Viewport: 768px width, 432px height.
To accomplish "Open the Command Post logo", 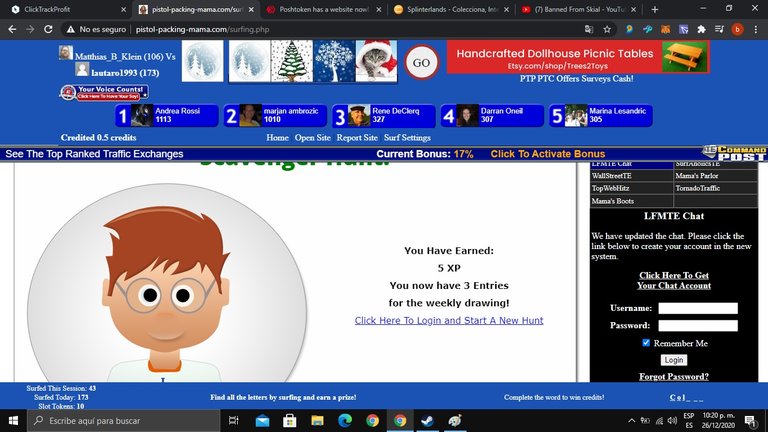I will pos(735,153).
